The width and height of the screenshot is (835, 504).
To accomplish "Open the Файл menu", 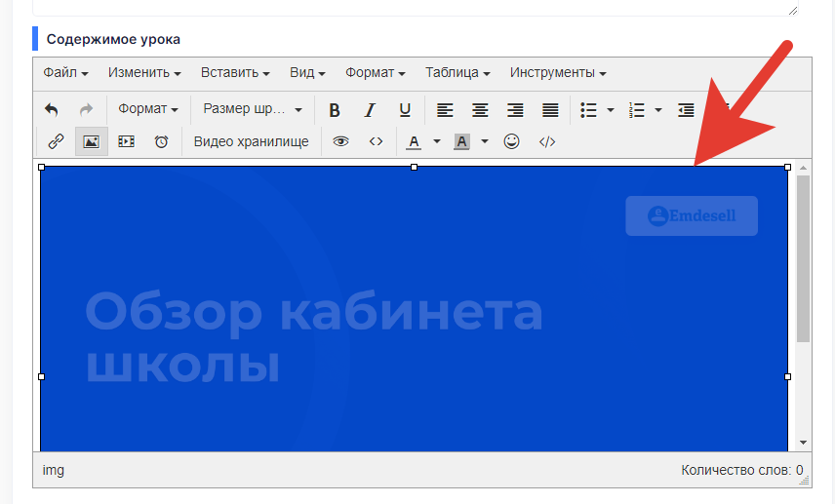I will (65, 72).
